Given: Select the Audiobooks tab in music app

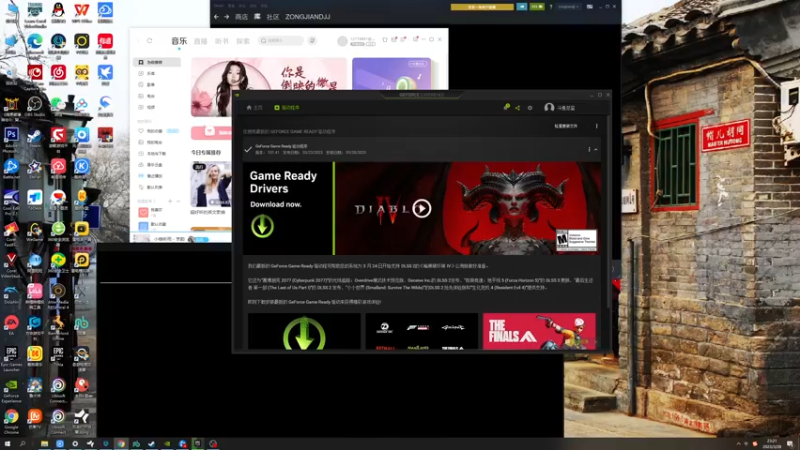Looking at the screenshot, I should tap(221, 41).
